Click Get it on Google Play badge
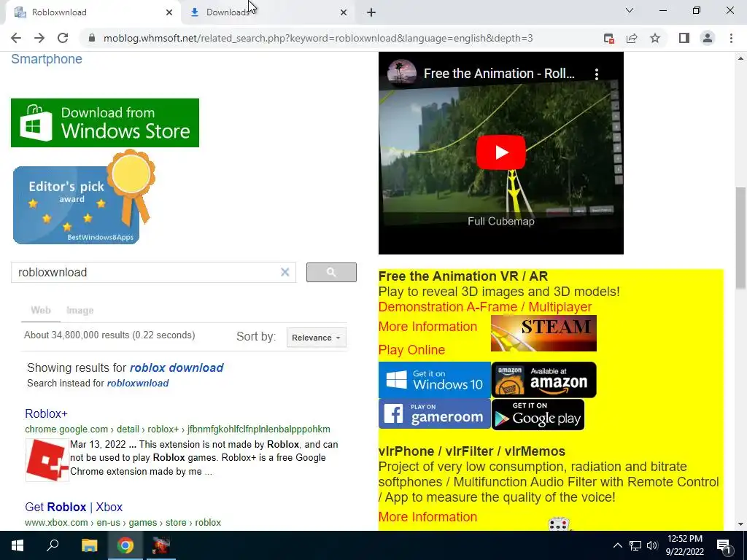 538,414
